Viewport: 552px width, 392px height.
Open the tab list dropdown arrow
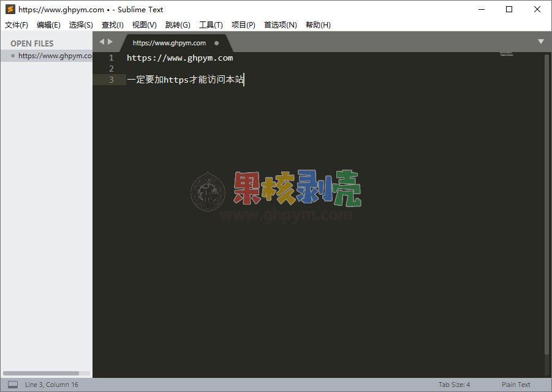click(x=541, y=42)
